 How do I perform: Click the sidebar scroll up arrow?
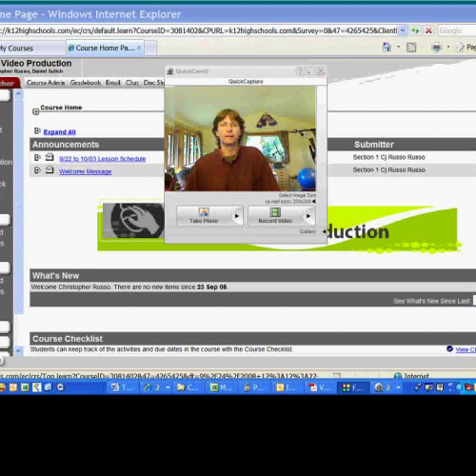(x=18, y=94)
